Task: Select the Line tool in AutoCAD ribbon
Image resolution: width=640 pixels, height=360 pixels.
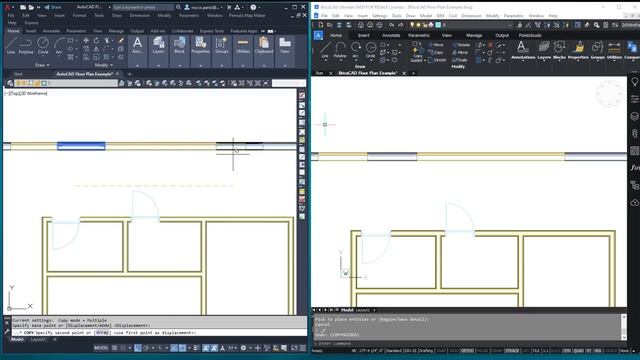Action: [11, 46]
